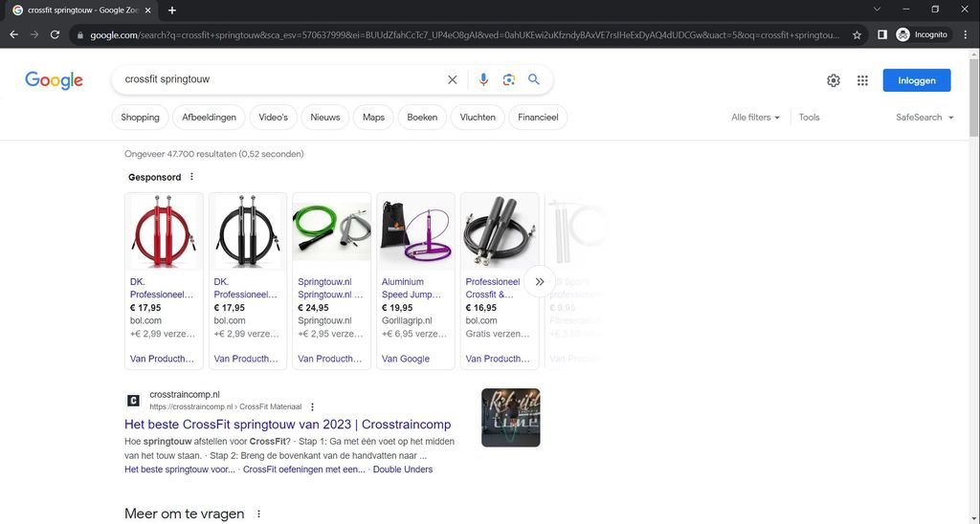Open Aluminium Speed Jump product link
This screenshot has width=980, height=524.
click(x=412, y=288)
